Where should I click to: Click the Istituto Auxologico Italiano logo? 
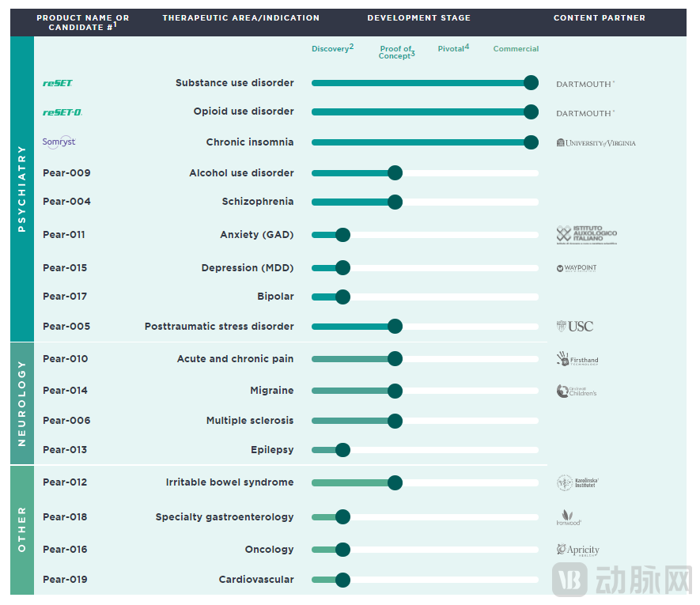coord(587,235)
